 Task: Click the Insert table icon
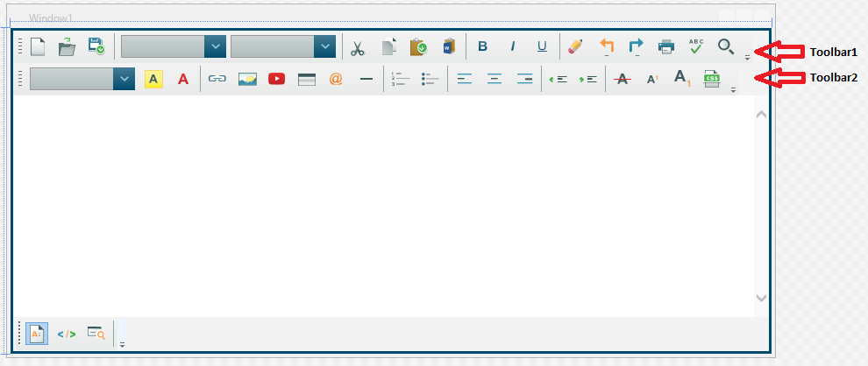click(307, 80)
